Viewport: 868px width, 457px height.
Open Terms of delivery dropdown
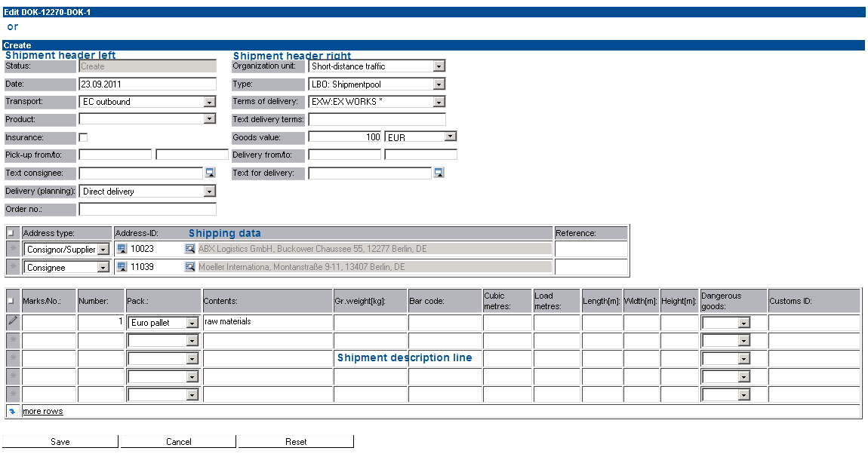(x=377, y=102)
